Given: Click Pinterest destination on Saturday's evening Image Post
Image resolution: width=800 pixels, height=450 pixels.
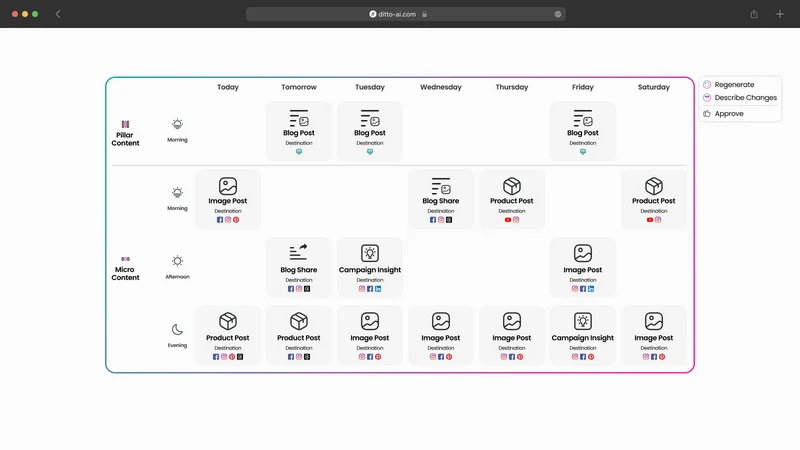Looking at the screenshot, I should coord(662,357).
